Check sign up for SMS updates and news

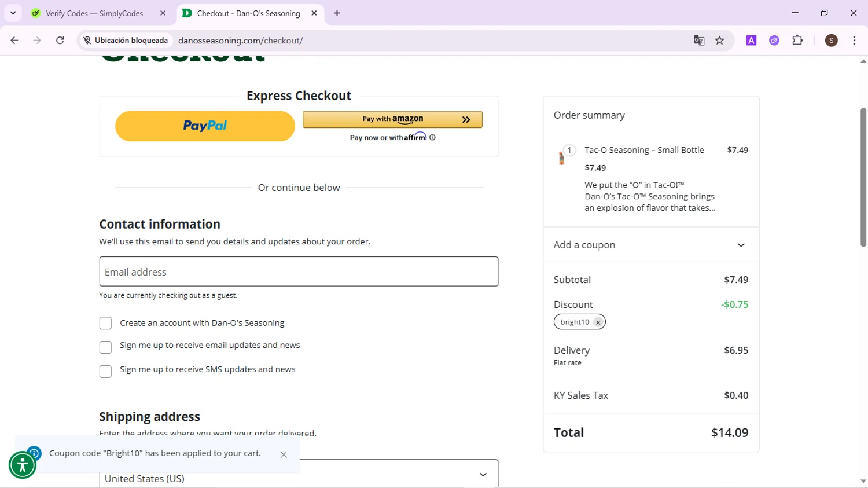pyautogui.click(x=105, y=371)
